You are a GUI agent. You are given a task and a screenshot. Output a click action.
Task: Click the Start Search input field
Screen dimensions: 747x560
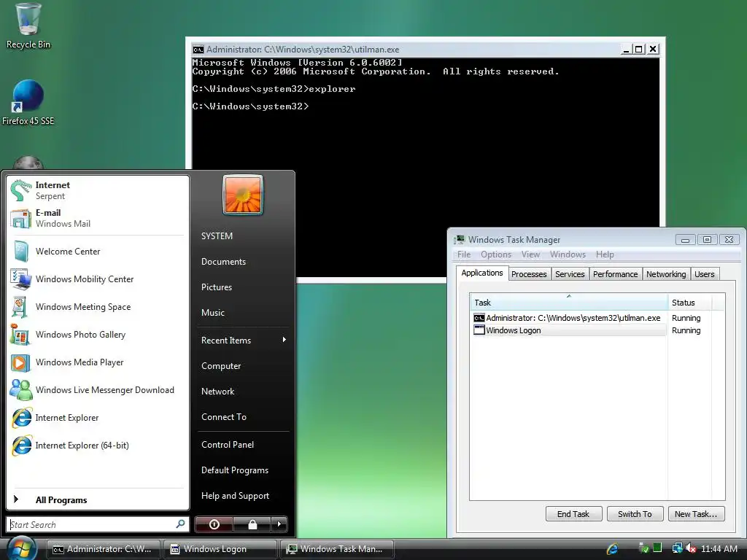click(90, 524)
